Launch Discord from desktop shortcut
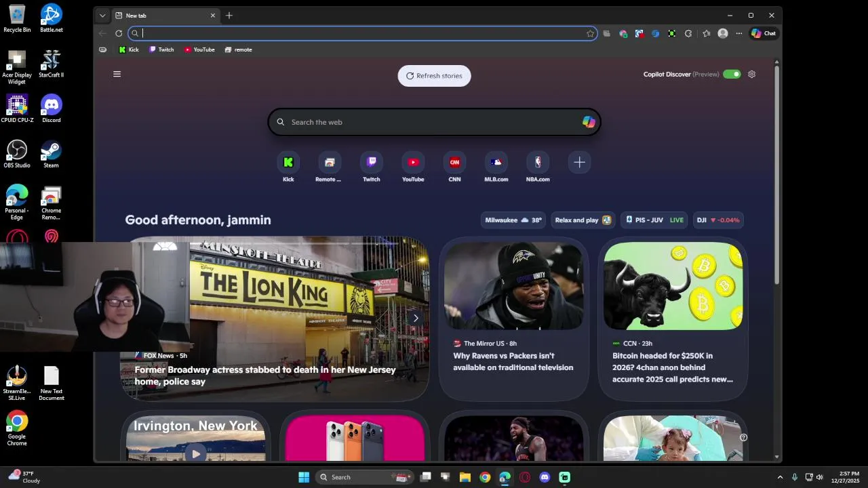The width and height of the screenshot is (868, 488). coord(52,109)
